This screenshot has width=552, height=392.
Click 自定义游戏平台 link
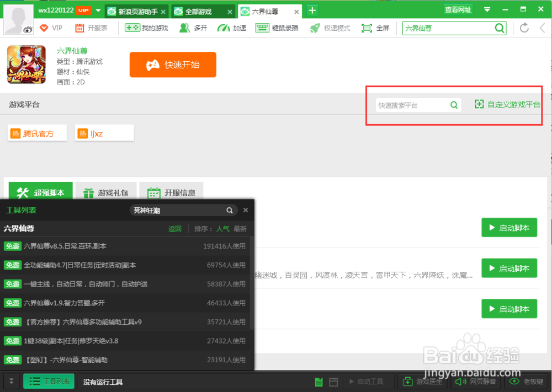(x=507, y=104)
